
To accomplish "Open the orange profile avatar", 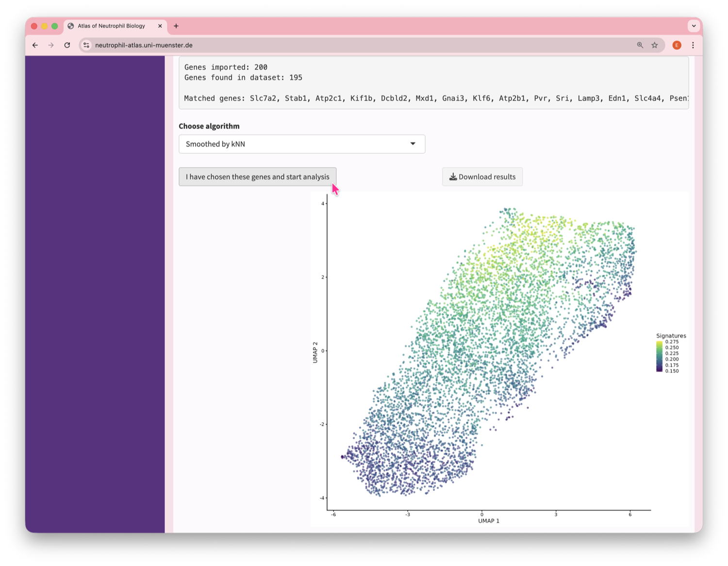I will (677, 45).
